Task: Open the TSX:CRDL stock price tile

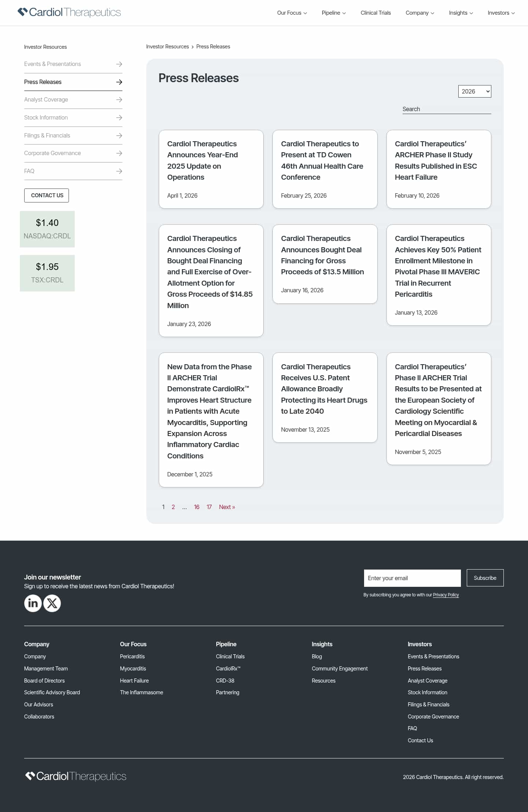Action: pos(47,273)
